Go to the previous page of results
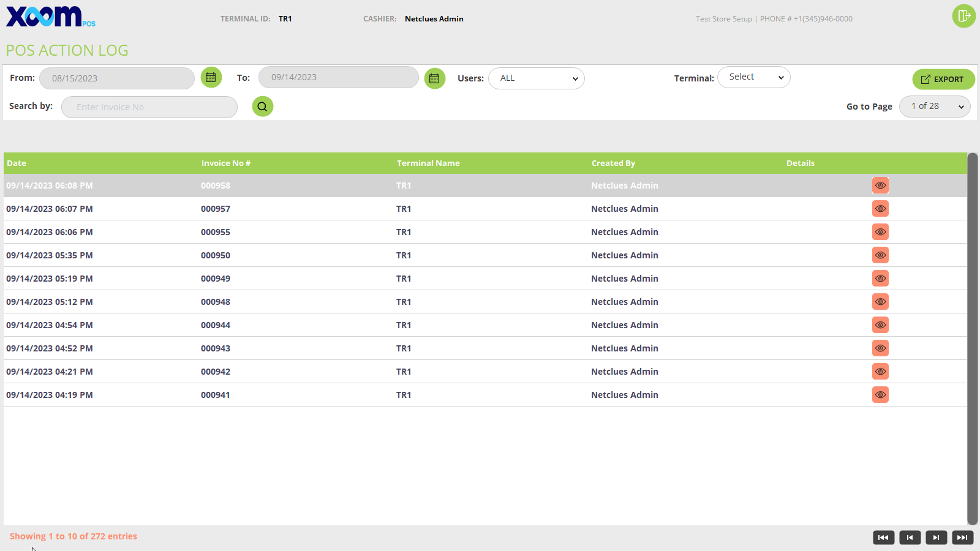This screenshot has width=980, height=551. pyautogui.click(x=910, y=538)
